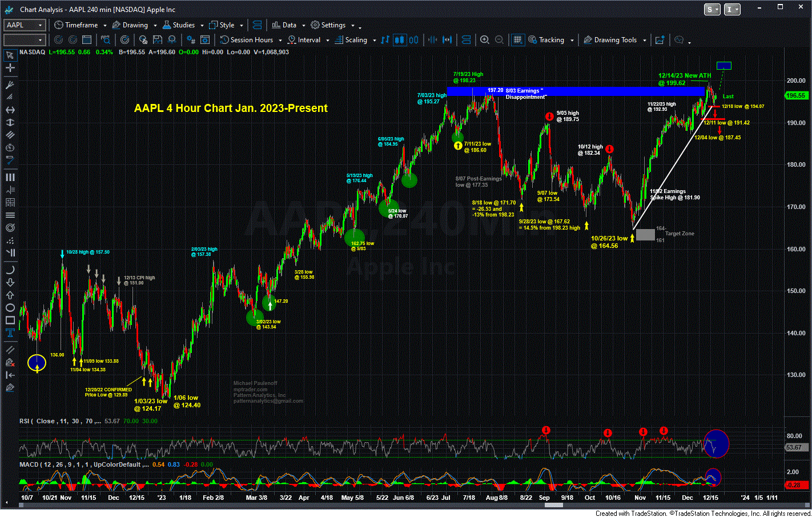812x517 pixels.
Task: Toggle hollow candlestick bar style
Action: coord(413,40)
